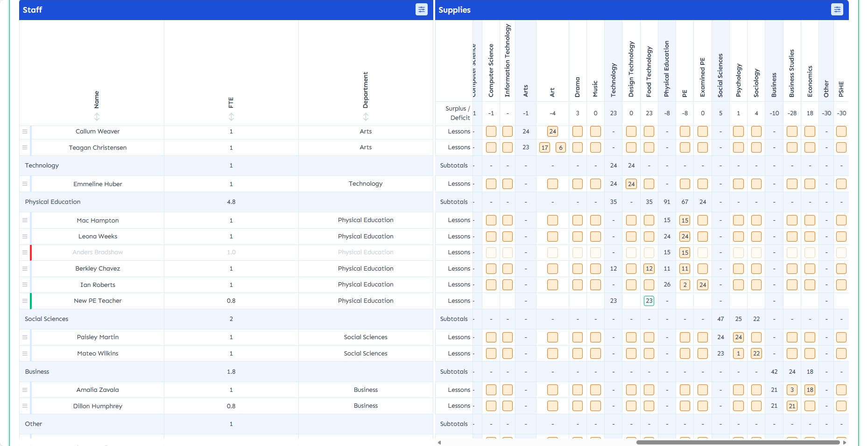Toggle Computer Science box for Callum Weaver

(x=491, y=132)
